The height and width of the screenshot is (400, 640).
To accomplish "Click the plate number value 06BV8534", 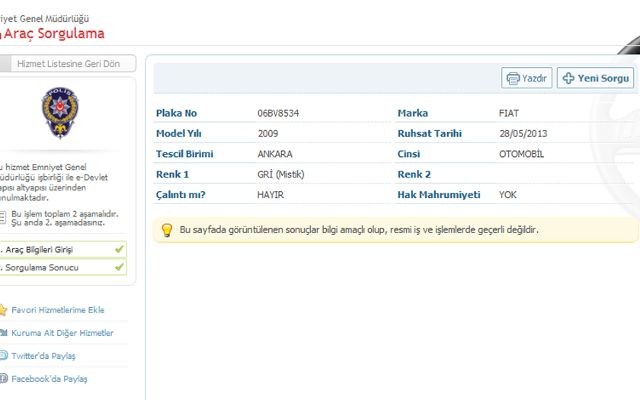I will coord(279,113).
